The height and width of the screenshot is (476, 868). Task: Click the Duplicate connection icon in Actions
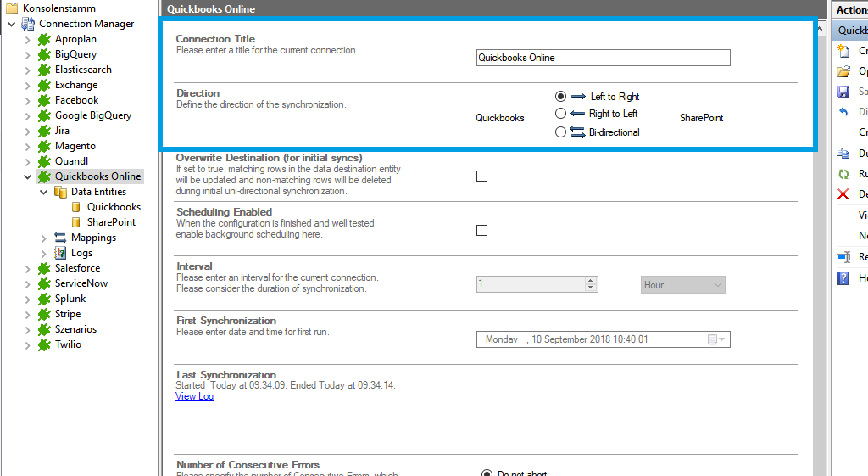point(843,154)
